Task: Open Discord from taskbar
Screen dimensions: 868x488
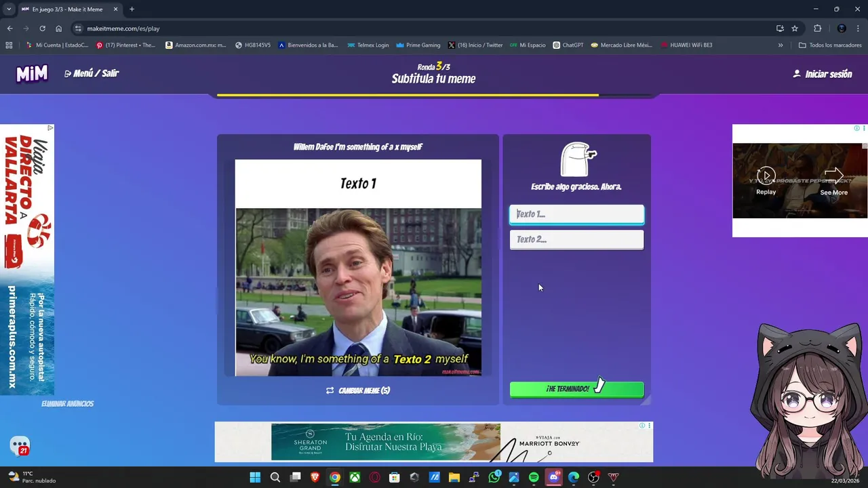Action: pyautogui.click(x=553, y=477)
